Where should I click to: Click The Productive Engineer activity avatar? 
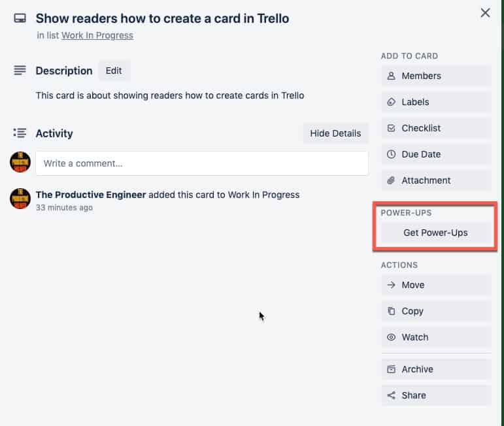click(x=20, y=199)
